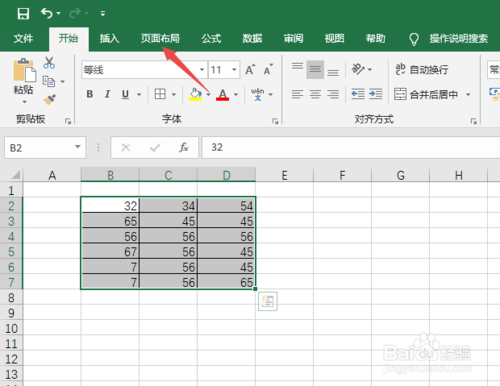The width and height of the screenshot is (500, 386).
Task: Apply cell borders with the border icon
Action: (160, 94)
